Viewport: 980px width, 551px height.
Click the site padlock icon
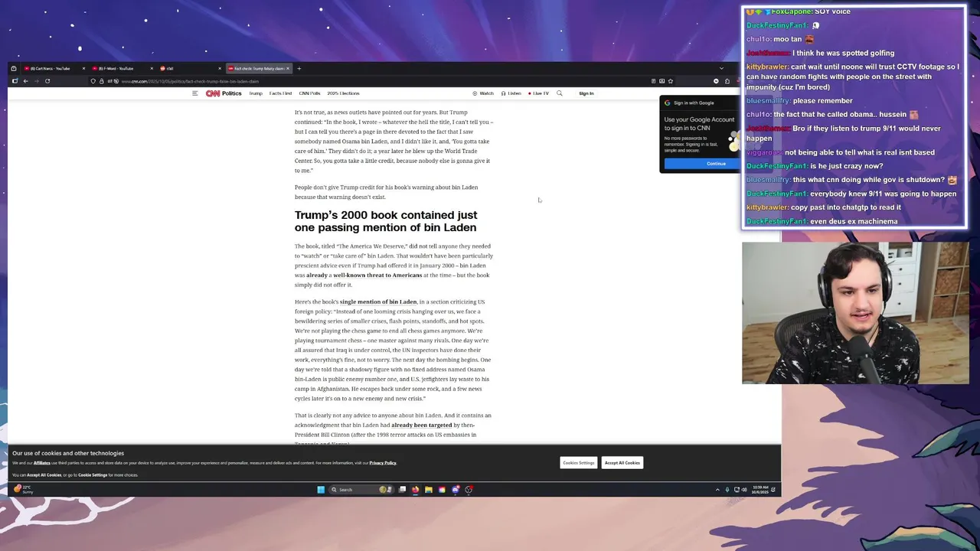(102, 81)
